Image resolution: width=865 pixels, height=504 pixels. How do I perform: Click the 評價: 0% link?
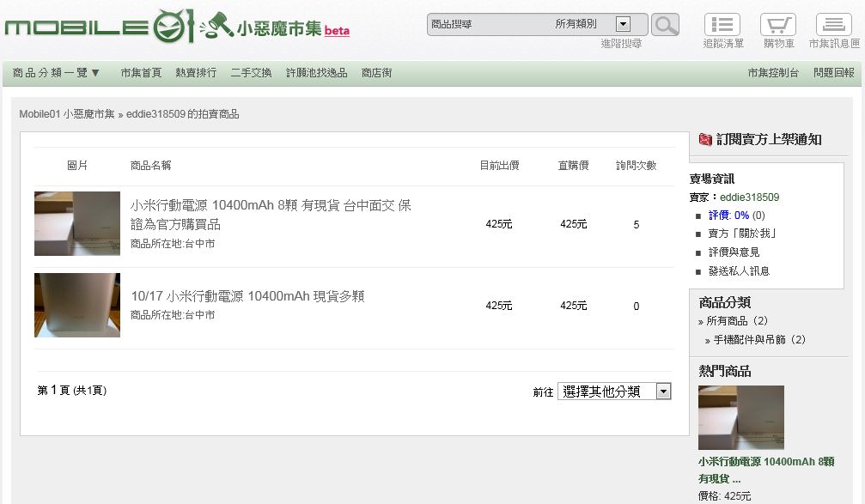tap(728, 215)
